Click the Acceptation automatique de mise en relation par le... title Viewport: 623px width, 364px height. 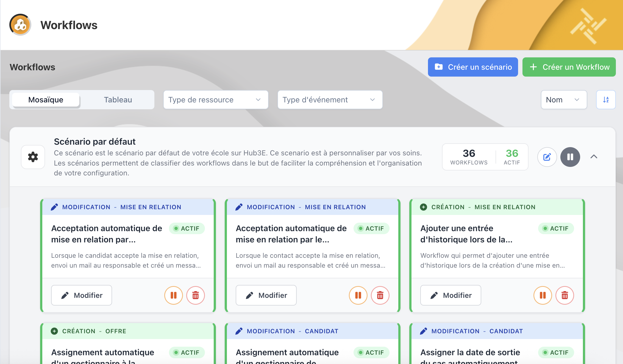pos(291,234)
